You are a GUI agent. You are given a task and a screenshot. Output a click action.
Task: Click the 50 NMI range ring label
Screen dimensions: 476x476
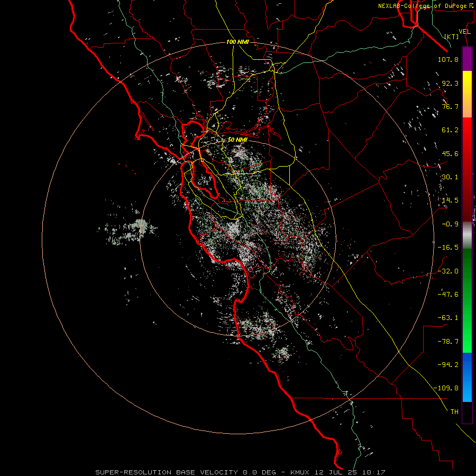tap(237, 140)
